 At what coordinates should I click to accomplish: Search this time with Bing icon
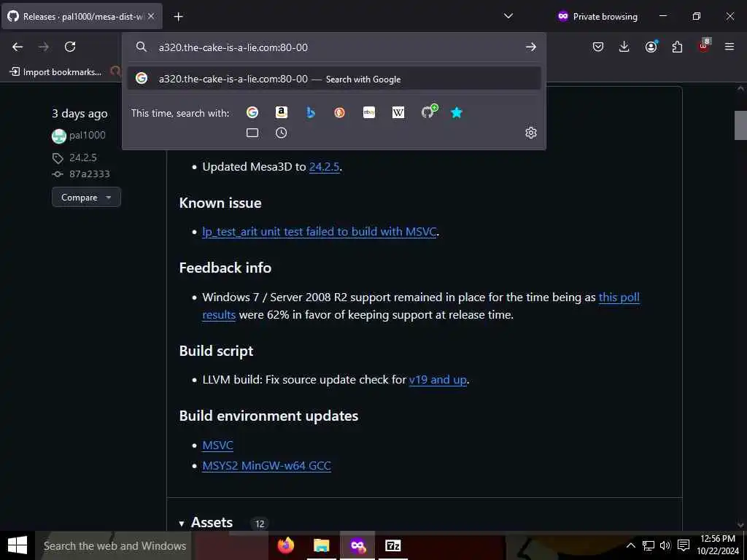click(311, 112)
